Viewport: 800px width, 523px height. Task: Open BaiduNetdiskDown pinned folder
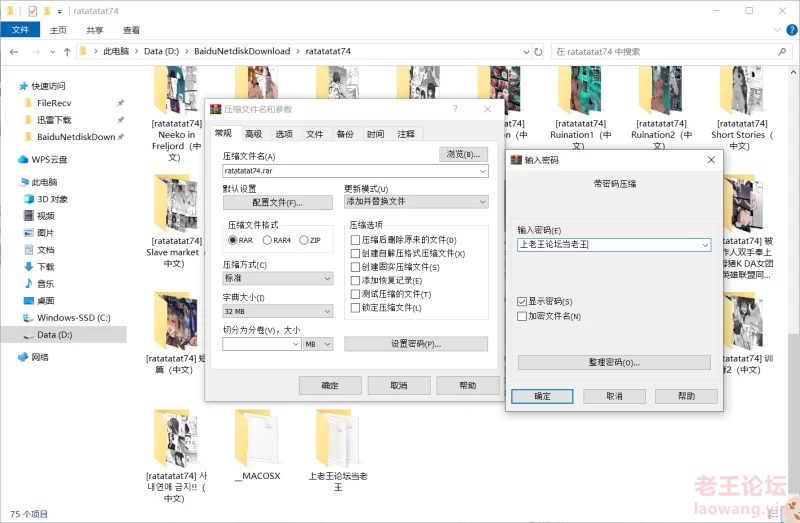pyautogui.click(x=76, y=137)
